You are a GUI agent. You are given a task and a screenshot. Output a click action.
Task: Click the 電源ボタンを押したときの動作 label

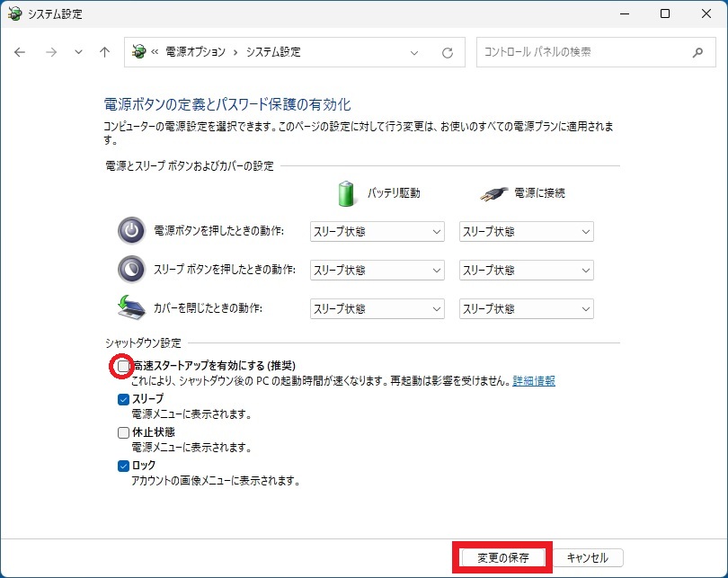(218, 231)
